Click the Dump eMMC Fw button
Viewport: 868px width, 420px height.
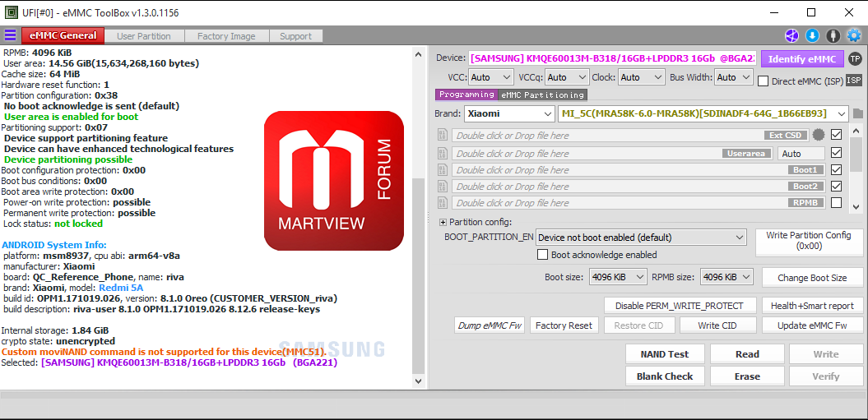click(490, 325)
